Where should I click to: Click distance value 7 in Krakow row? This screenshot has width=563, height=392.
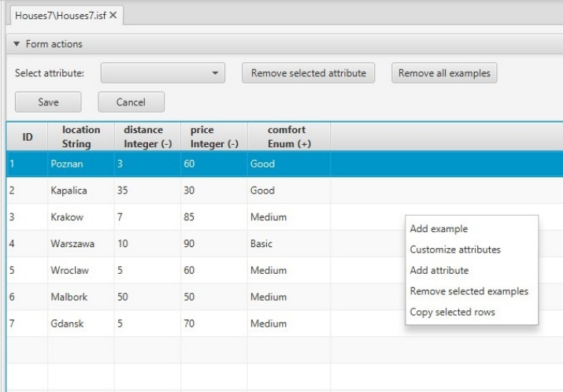pos(147,216)
